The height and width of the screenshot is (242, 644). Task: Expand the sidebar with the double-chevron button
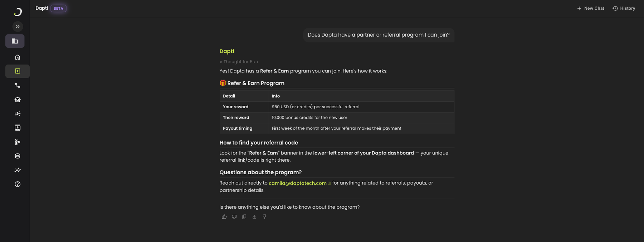coord(18,27)
